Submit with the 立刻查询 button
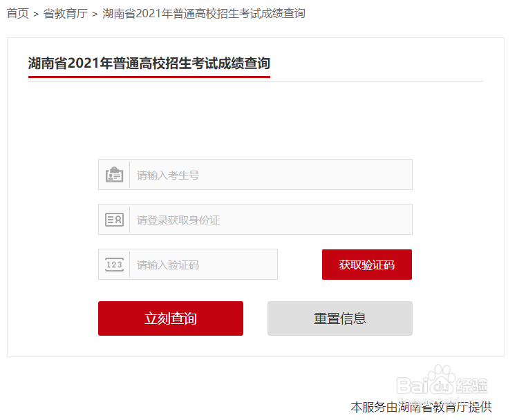 click(x=171, y=318)
